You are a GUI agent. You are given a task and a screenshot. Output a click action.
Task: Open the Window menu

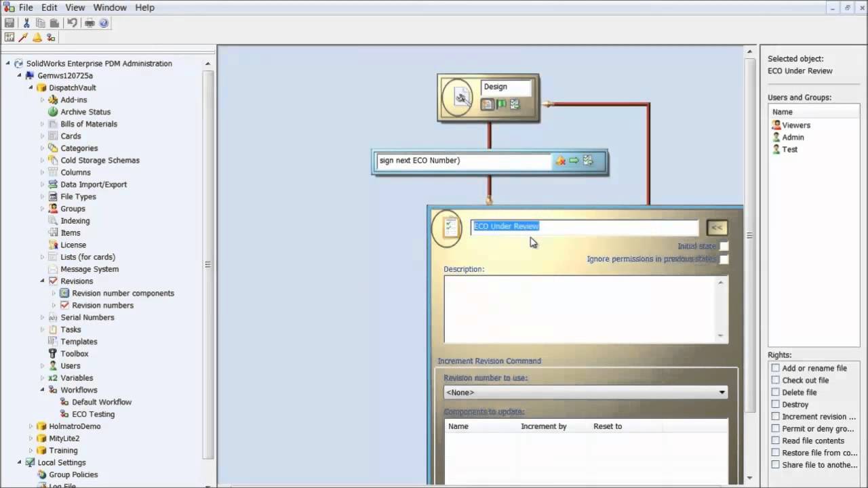click(x=110, y=7)
